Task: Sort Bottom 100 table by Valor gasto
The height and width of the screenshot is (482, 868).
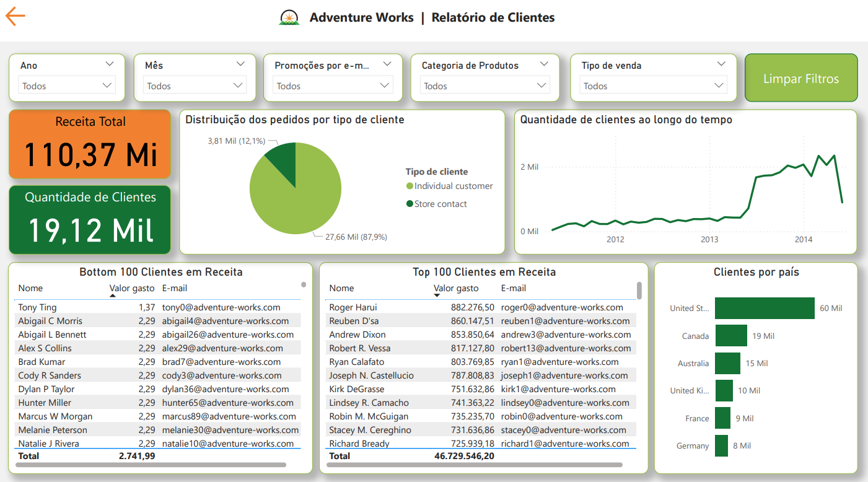Action: point(132,288)
